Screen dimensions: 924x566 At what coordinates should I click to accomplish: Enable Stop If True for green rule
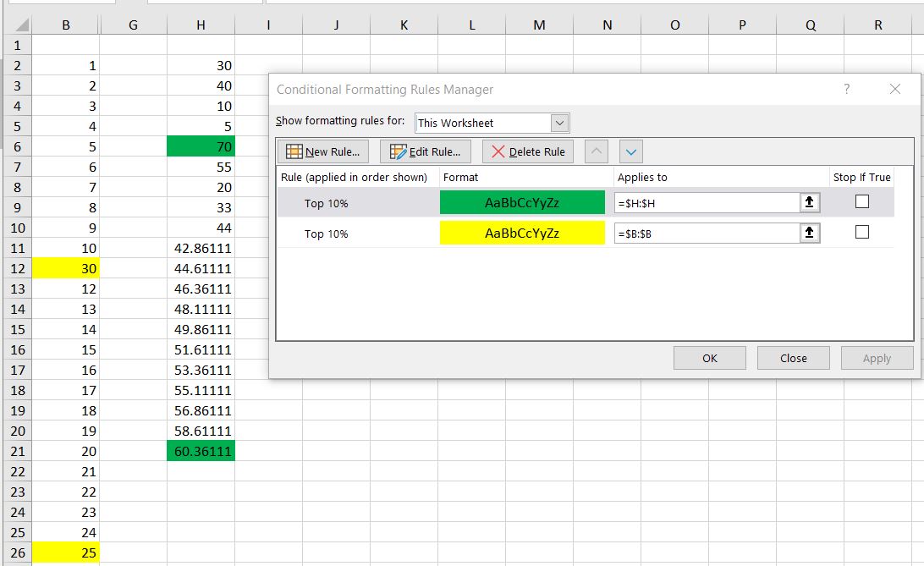coord(862,202)
